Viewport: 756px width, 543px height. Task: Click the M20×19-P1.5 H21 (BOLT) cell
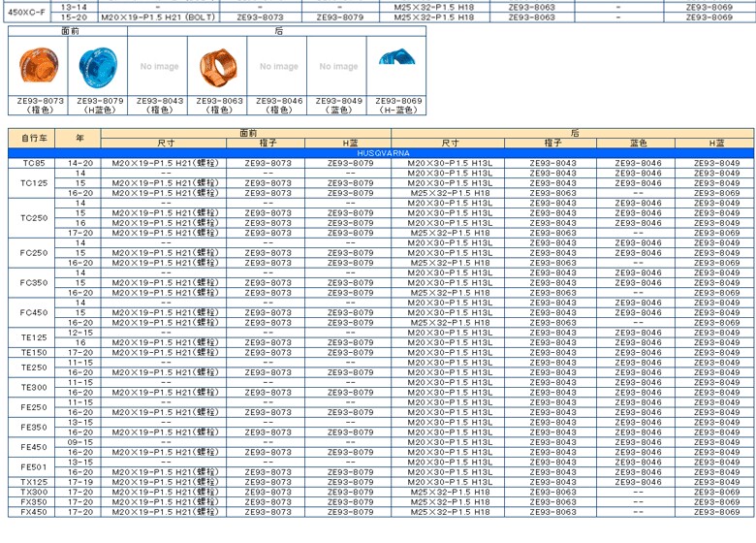159,17
